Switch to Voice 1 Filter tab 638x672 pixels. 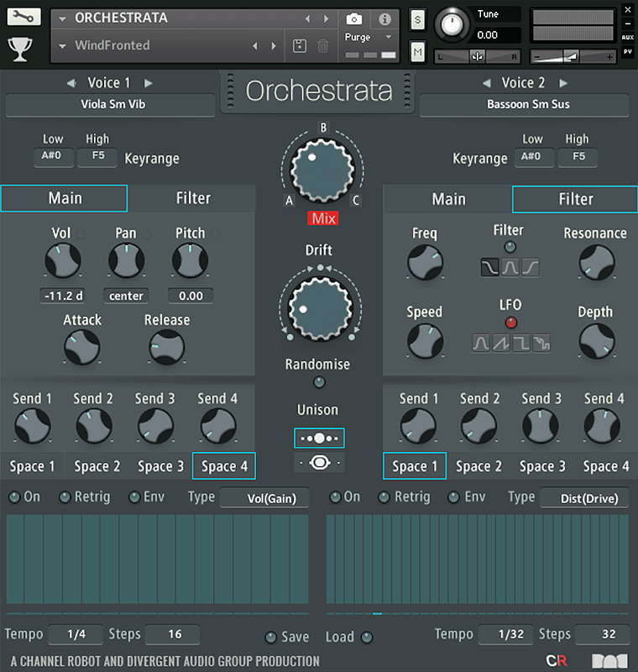(x=193, y=198)
